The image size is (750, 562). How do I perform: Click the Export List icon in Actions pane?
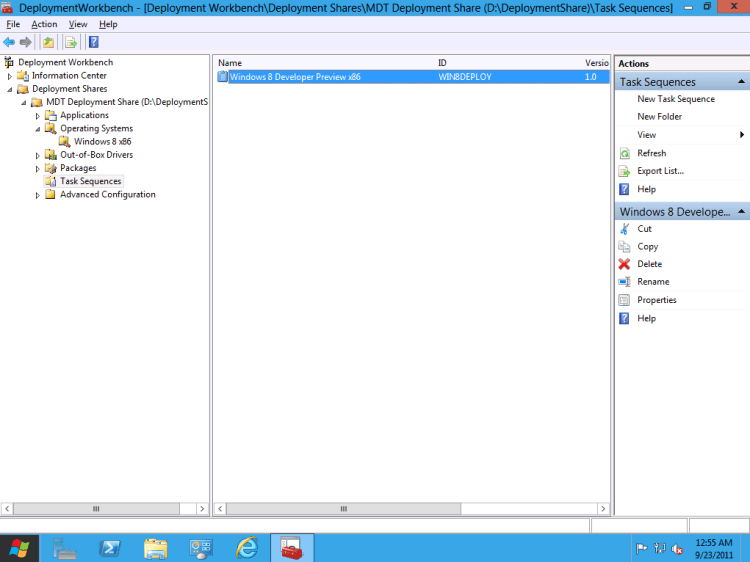625,171
